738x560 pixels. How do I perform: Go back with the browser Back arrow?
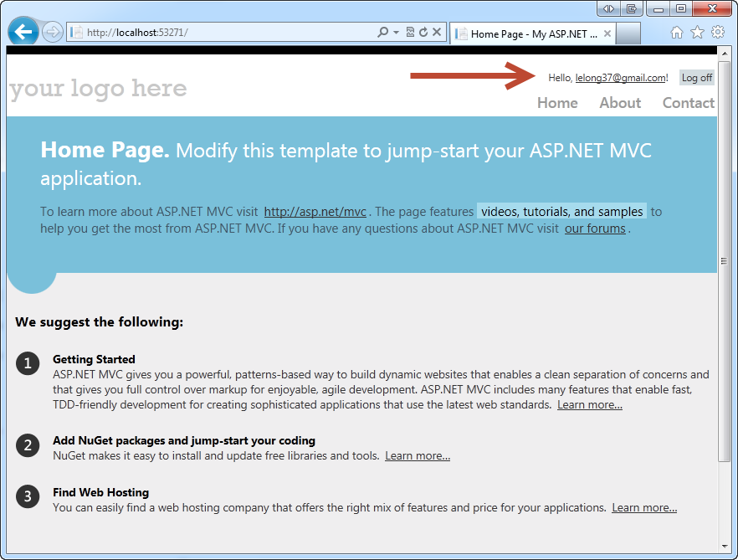pos(23,32)
